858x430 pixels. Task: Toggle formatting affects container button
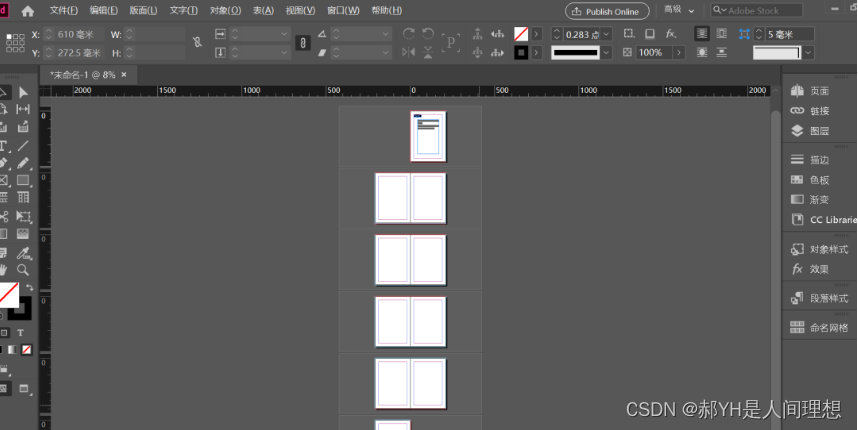4,333
